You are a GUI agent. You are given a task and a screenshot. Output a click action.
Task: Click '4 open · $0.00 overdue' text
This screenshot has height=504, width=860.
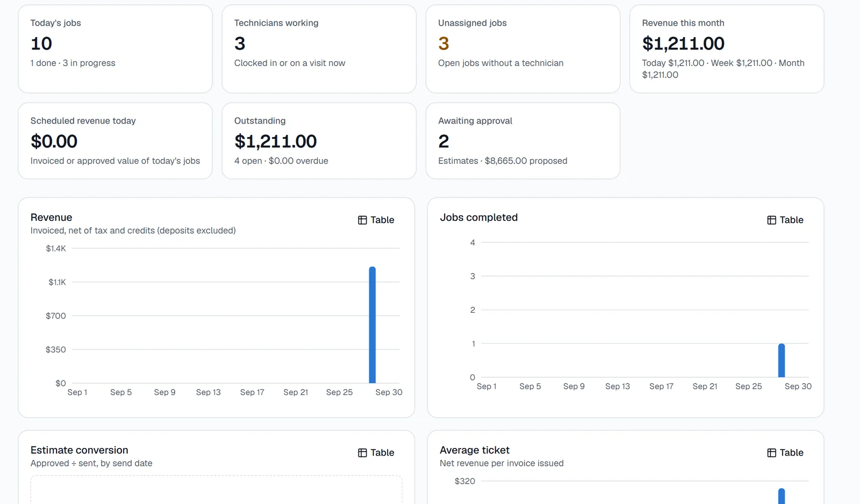pyautogui.click(x=281, y=161)
